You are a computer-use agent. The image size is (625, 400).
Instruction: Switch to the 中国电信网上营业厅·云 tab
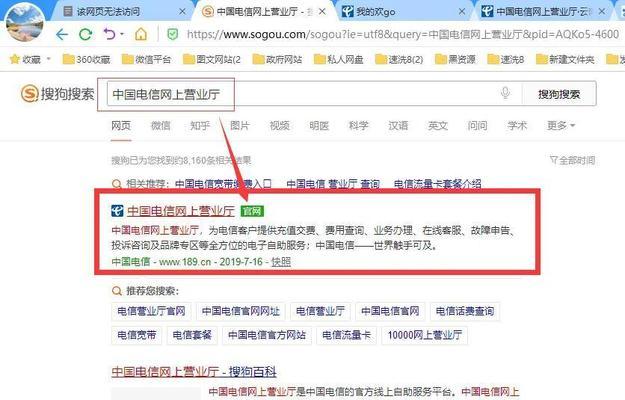coord(542,12)
